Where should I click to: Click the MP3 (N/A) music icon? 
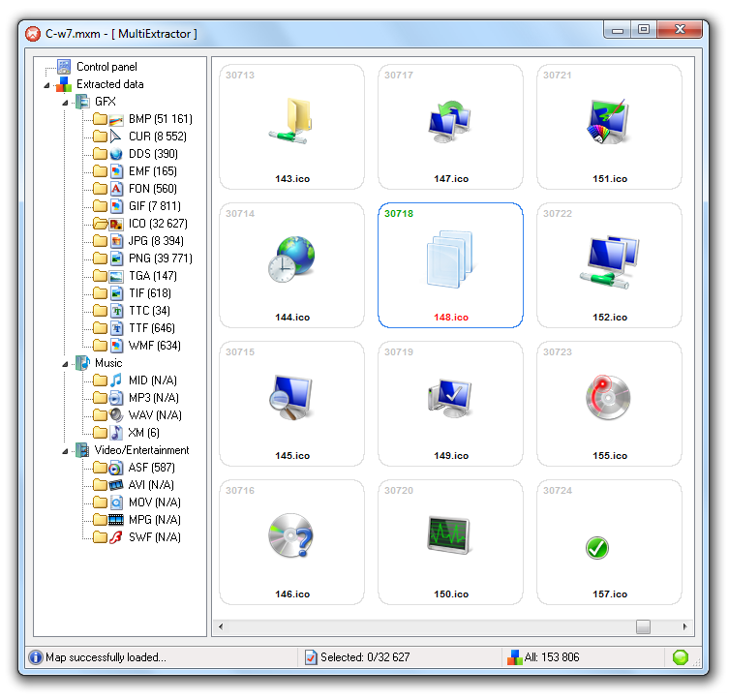coord(116,398)
